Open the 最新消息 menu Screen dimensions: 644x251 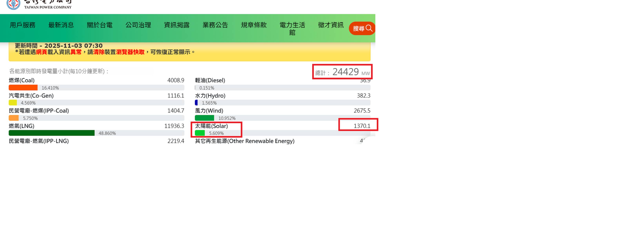[61, 25]
